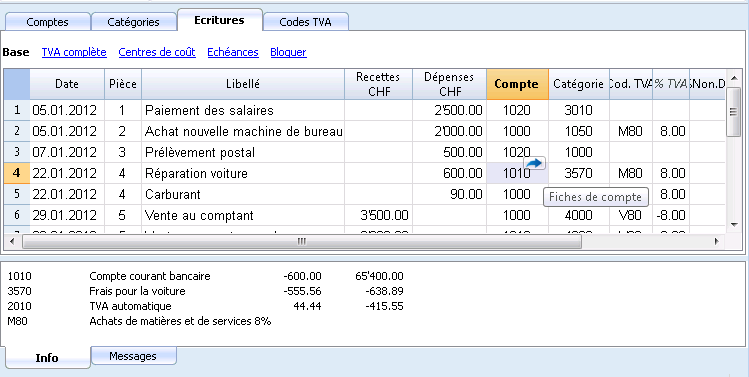Screen dimensions: 749x377
Task: Click 'Compte courant bancaire' in Info panel
Action: pos(150,276)
